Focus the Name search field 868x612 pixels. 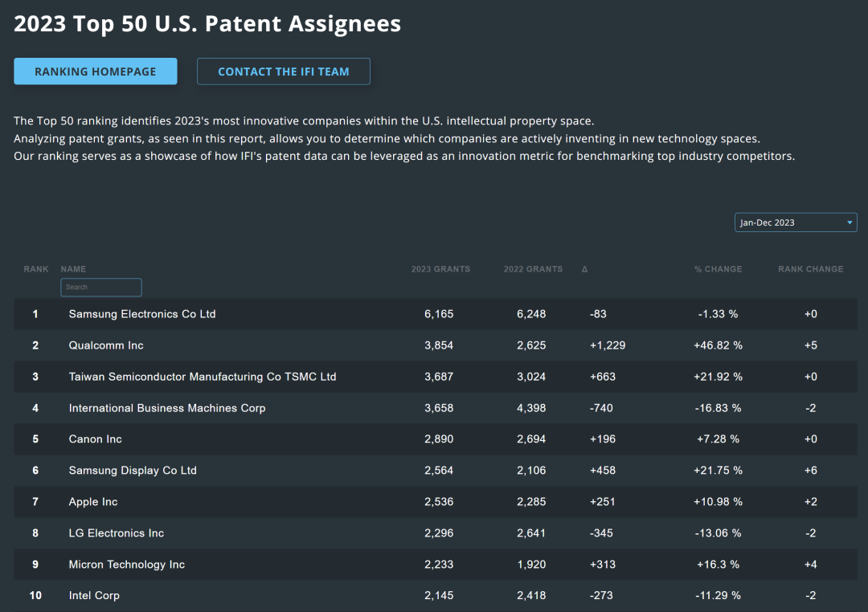point(100,288)
